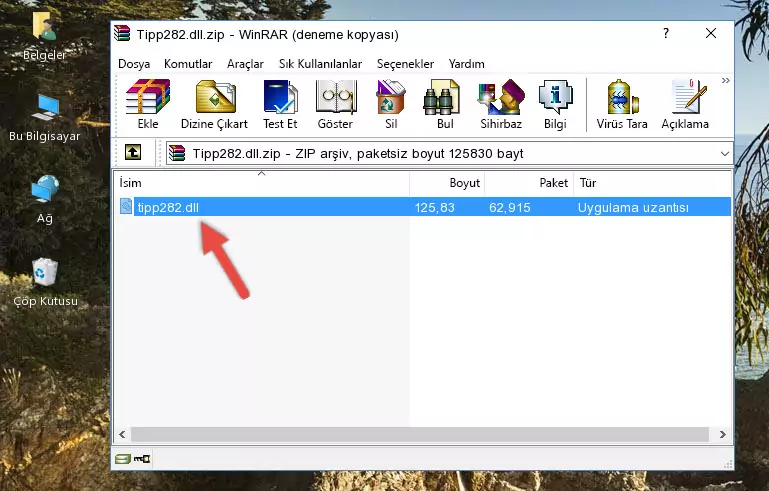
Task: Click the Sil delete icon
Action: click(x=391, y=104)
